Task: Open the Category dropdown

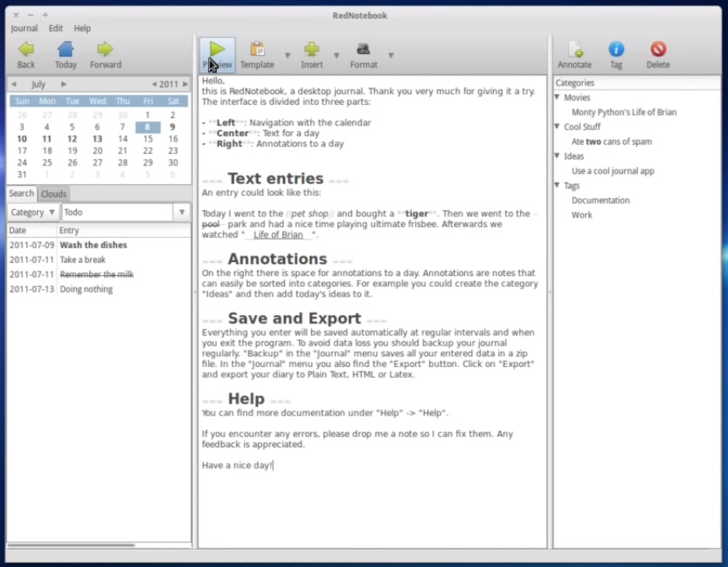Action: [32, 212]
